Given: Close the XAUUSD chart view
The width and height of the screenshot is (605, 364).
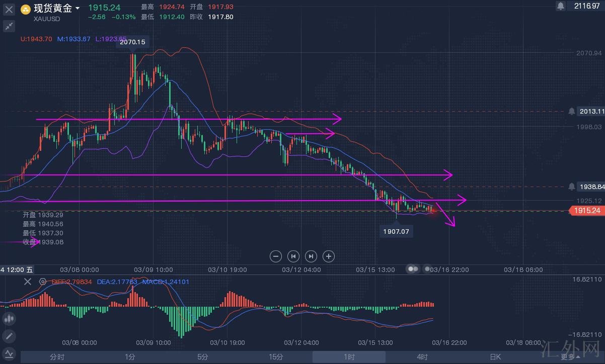Looking at the screenshot, I should tap(9, 10).
